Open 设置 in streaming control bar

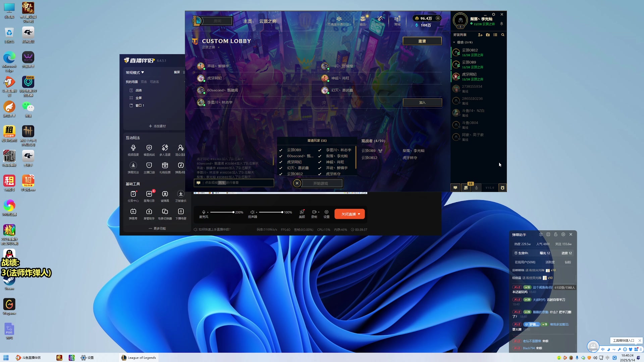click(x=326, y=214)
